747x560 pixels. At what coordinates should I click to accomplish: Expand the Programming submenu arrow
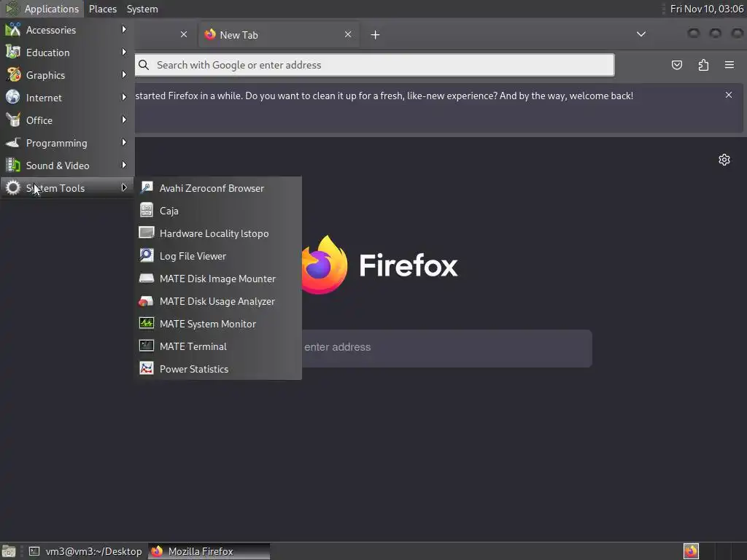(x=124, y=142)
